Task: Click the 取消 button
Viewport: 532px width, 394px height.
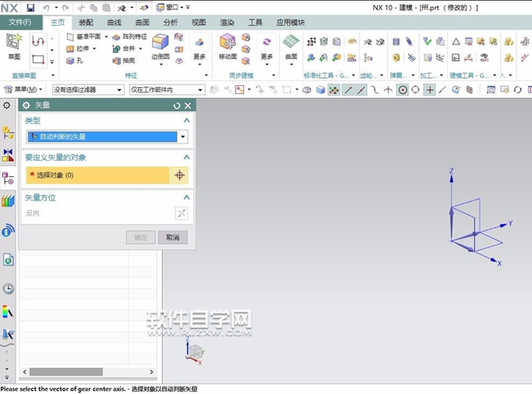Action: point(173,238)
